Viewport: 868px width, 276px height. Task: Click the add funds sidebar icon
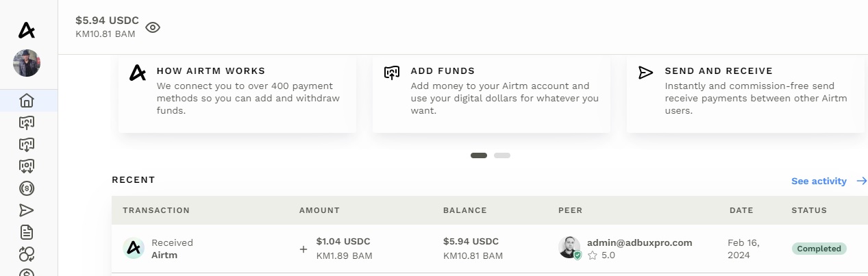point(27,123)
